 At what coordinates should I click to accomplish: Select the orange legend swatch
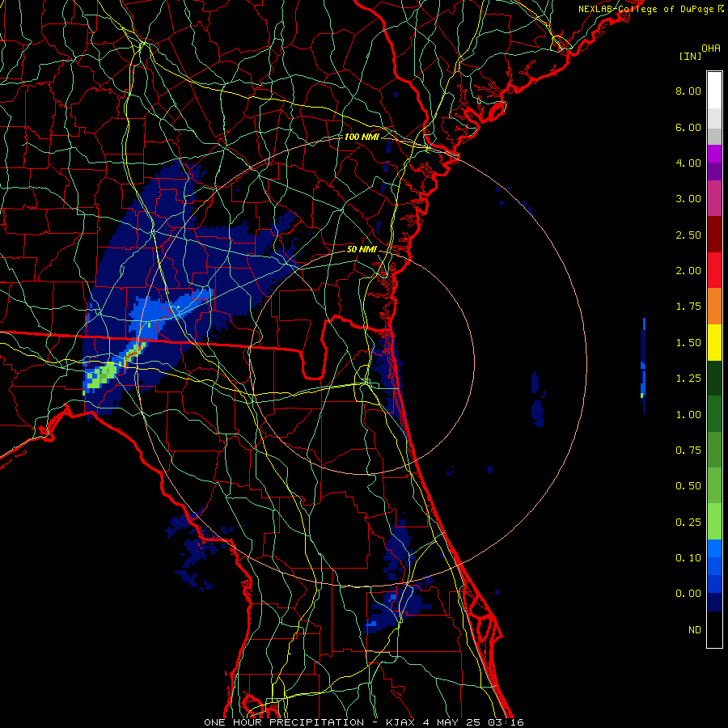pos(714,307)
